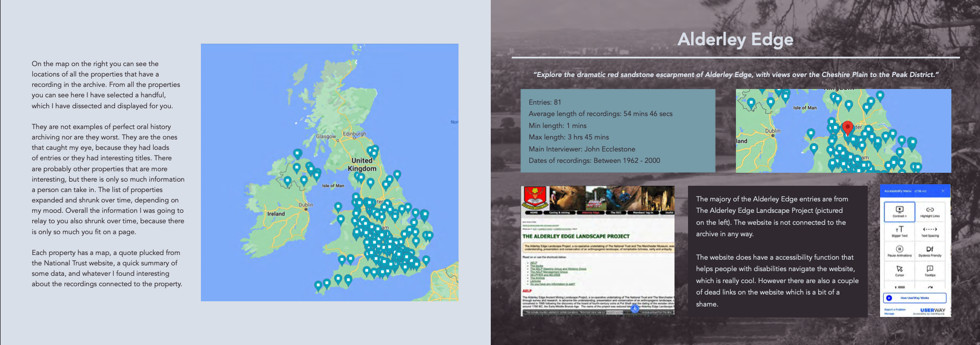Enable Contrast + in Accessibility Menu
The image size is (980, 345).
pos(899,211)
